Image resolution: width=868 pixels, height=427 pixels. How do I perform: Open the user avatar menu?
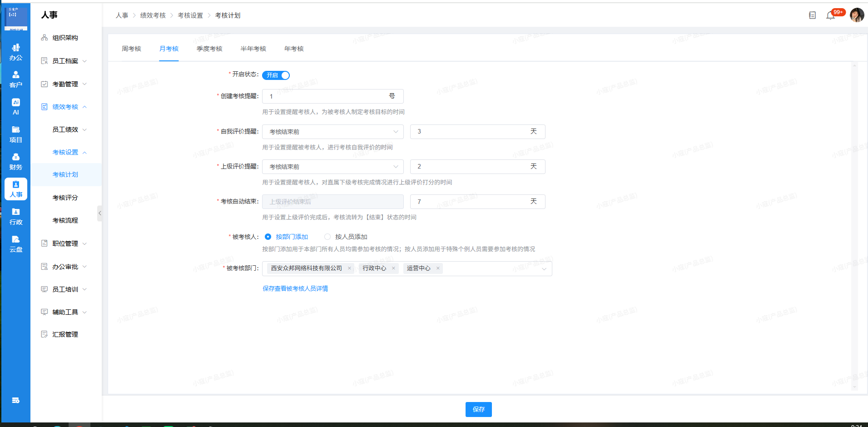pyautogui.click(x=857, y=15)
